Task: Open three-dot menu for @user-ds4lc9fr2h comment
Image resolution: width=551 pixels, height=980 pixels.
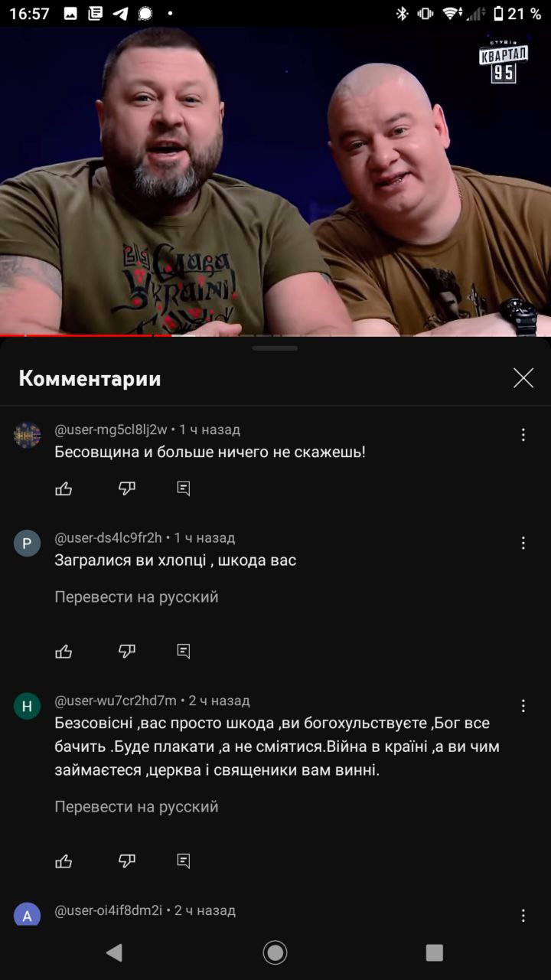Action: [523, 543]
